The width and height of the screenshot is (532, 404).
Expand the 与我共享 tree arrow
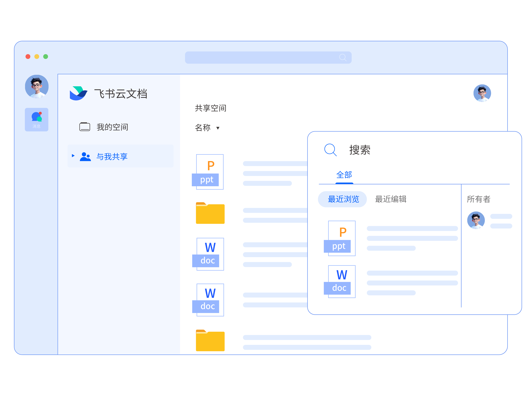coord(73,156)
